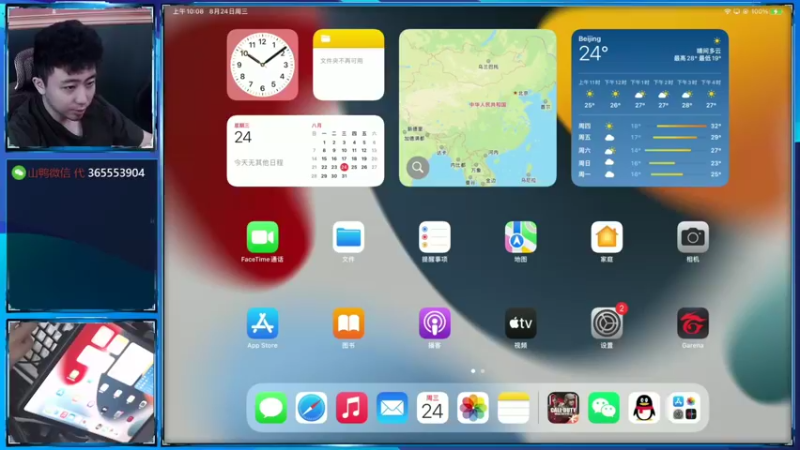Open the Clock widget
The image size is (800, 450).
point(262,65)
